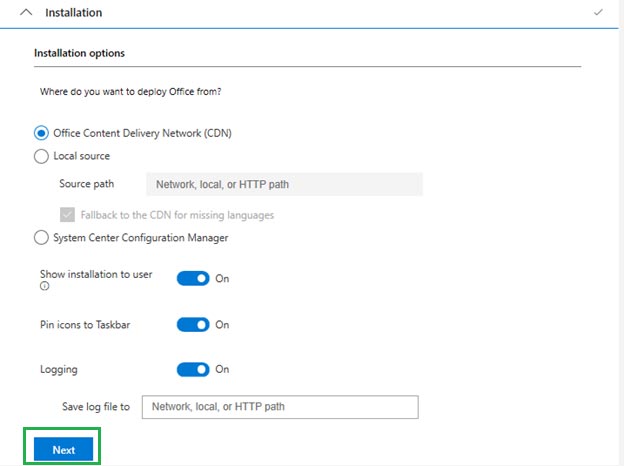Click the 'Local source' option label text
Image resolution: width=624 pixels, height=466 pixels.
[x=82, y=156]
